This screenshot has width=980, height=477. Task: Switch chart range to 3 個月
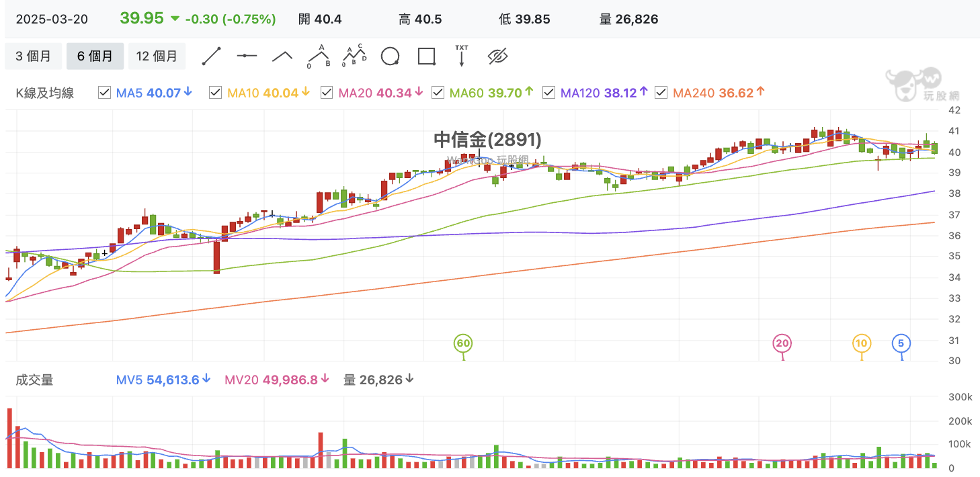point(34,56)
